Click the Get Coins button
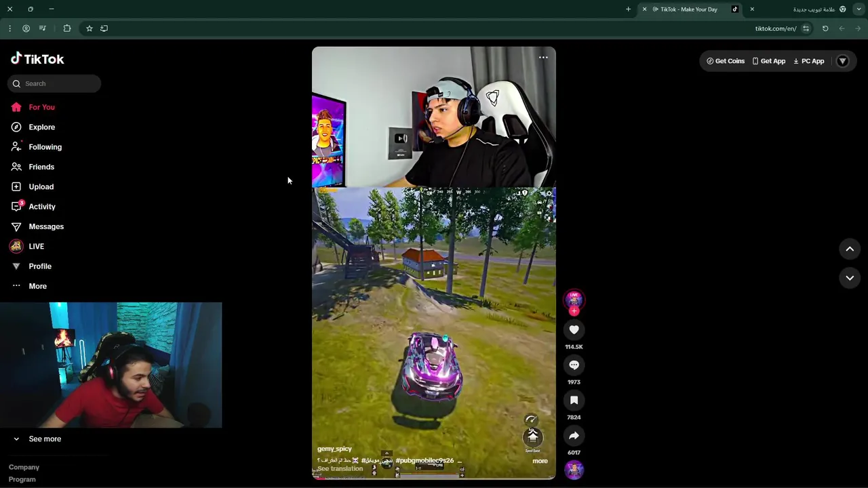The image size is (868, 488). tap(726, 61)
